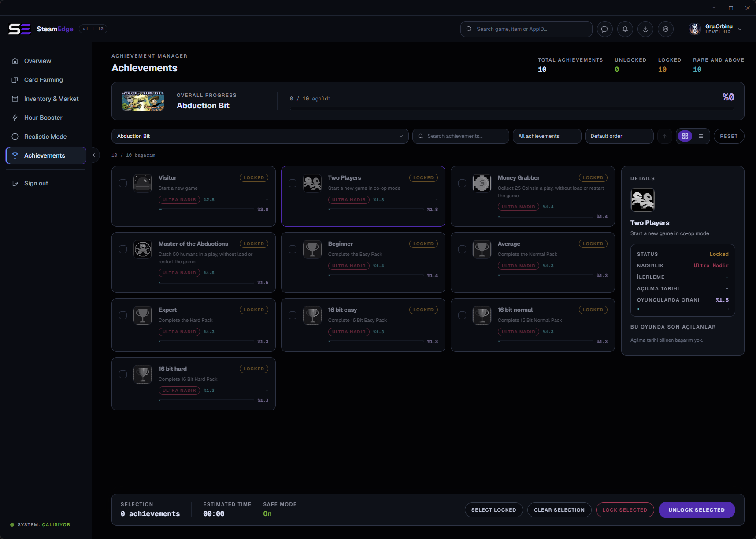Screen dimensions: 756x539
Task: Click the Visitor achievement icon
Action: point(143,183)
